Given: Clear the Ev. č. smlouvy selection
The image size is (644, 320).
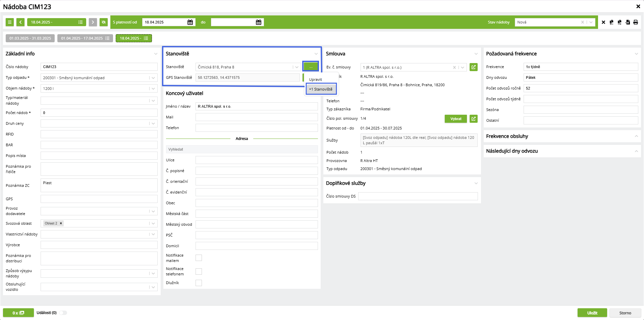Looking at the screenshot, I should [454, 67].
